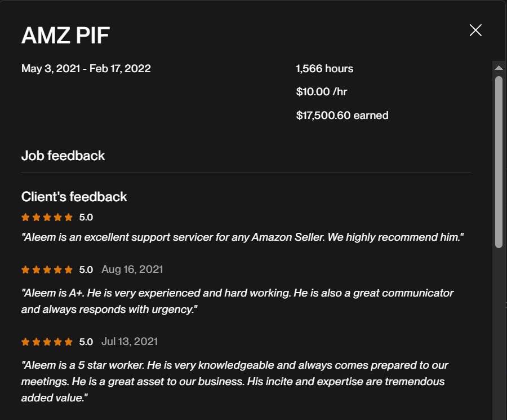The width and height of the screenshot is (507, 420).
Task: Click the 5.0 score next to Aug 16, 2021
Action: pos(86,269)
